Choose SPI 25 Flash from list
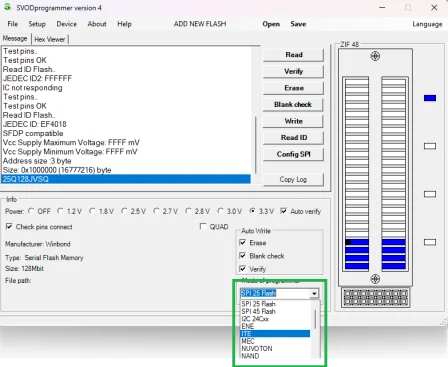 tap(275, 304)
